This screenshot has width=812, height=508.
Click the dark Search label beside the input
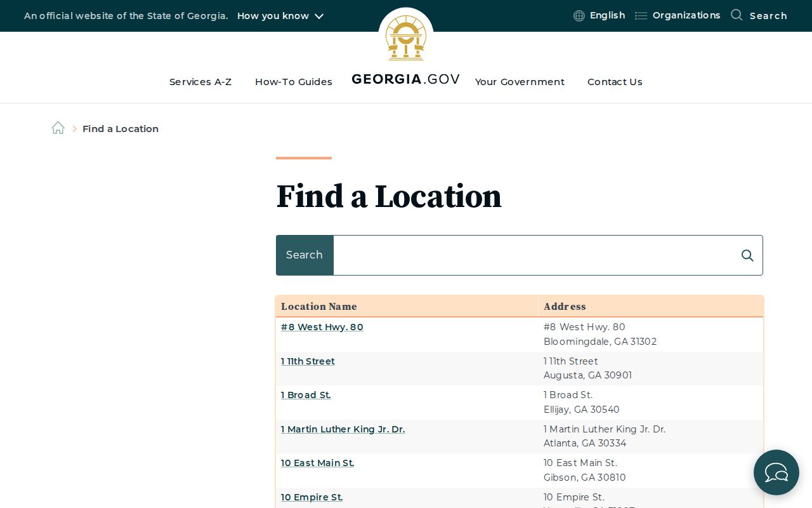(x=304, y=255)
